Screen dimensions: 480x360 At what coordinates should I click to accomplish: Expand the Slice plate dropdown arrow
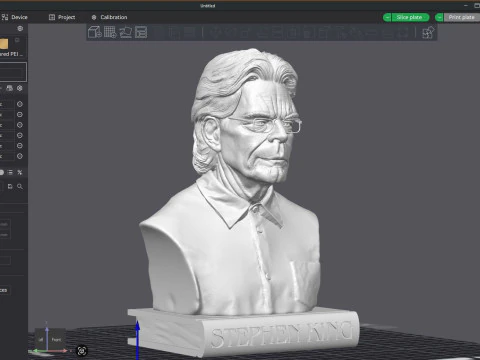tap(387, 17)
